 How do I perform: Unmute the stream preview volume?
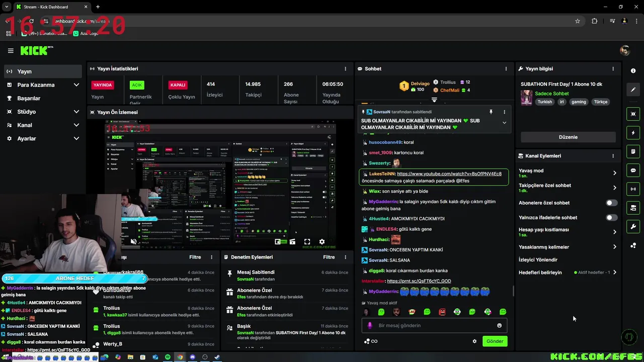point(133,242)
